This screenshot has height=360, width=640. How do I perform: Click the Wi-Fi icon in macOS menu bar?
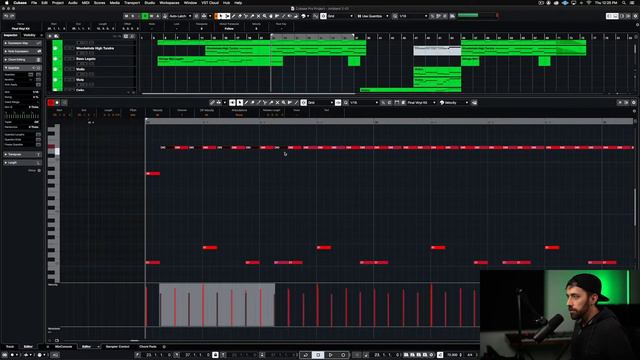(x=588, y=2)
